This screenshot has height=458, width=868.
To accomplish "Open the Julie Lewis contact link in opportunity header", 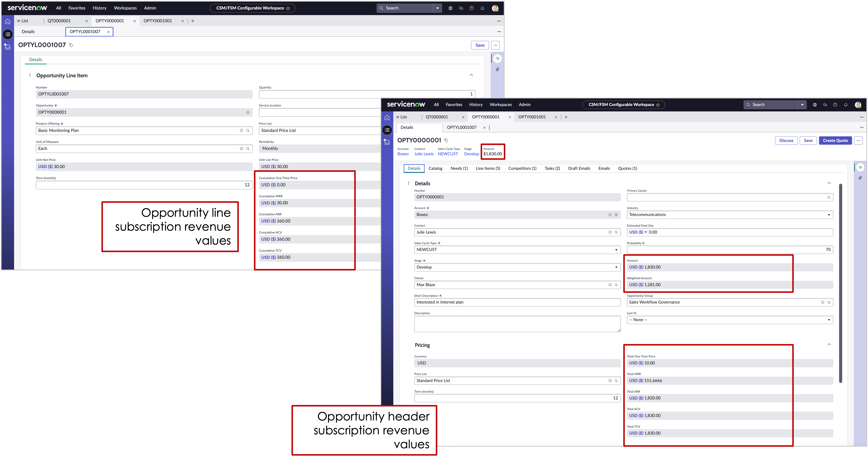I will click(x=424, y=154).
